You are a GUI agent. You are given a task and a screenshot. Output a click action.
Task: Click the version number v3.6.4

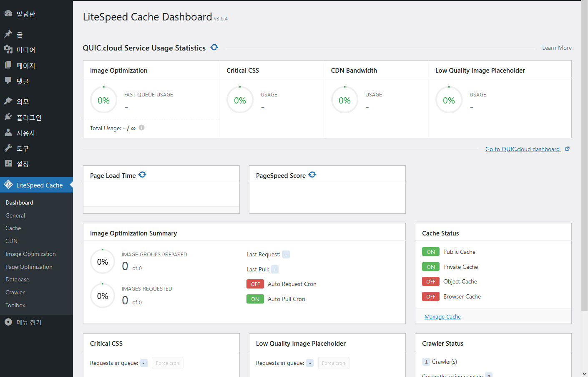[x=221, y=19]
